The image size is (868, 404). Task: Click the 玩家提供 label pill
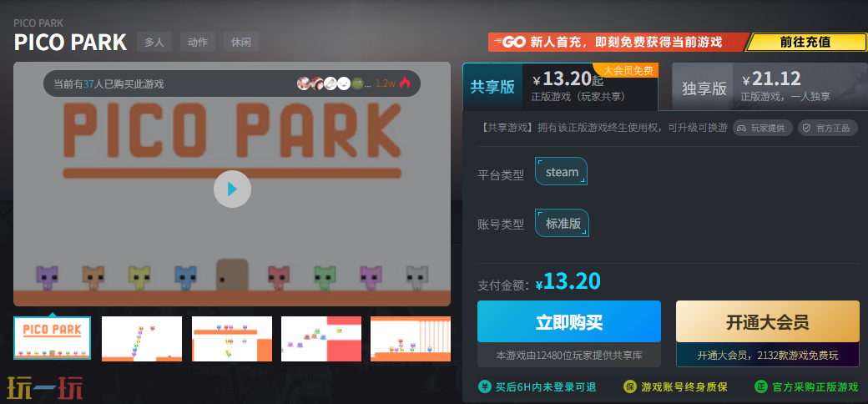(x=763, y=128)
